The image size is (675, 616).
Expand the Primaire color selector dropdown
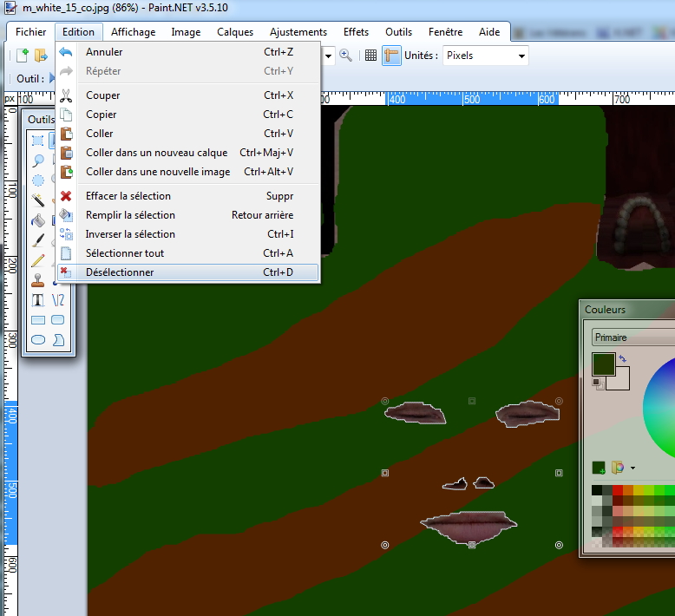pos(633,337)
